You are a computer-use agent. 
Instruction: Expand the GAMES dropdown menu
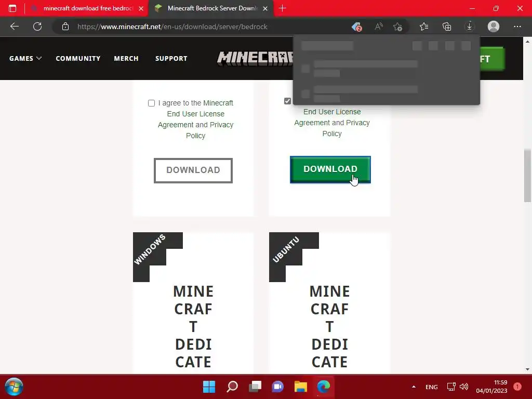[x=25, y=58]
